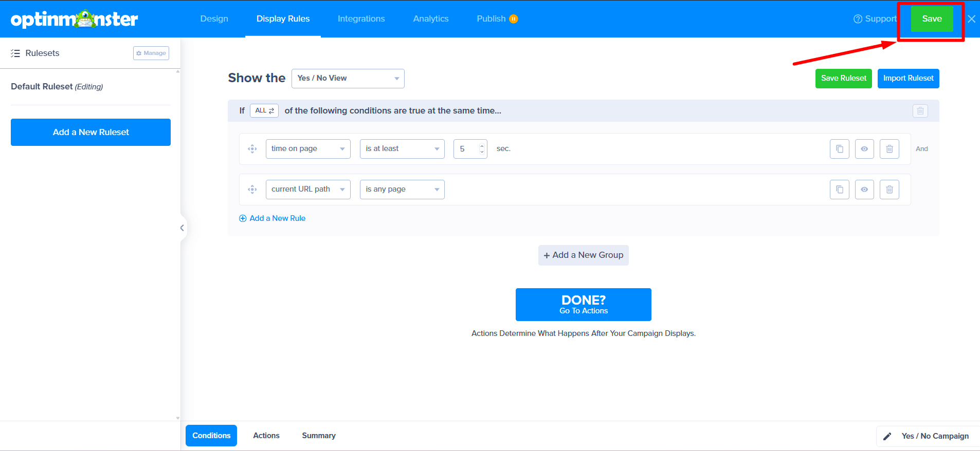Click Add a New Rule link
Viewport: 980px width, 451px height.
click(x=273, y=218)
